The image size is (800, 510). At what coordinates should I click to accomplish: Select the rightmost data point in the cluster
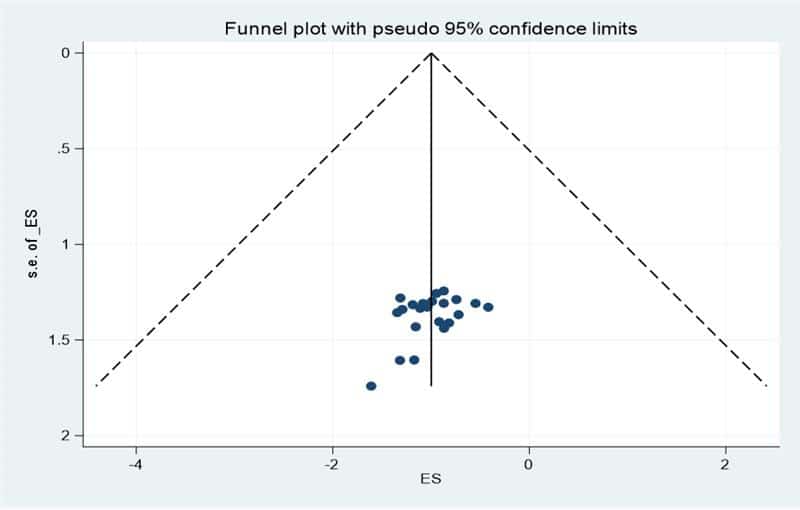click(x=488, y=307)
